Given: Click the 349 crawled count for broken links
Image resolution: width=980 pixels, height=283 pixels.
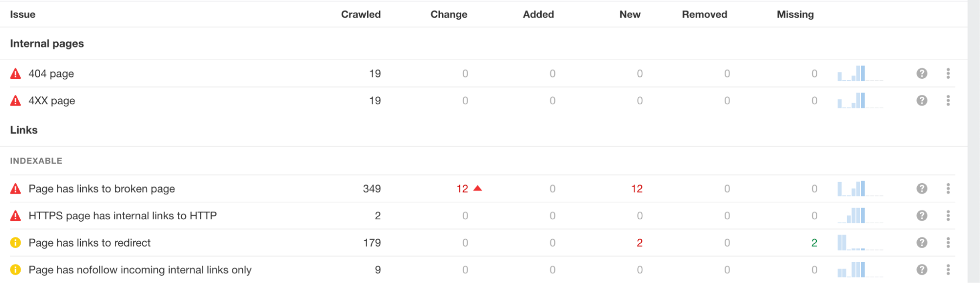Looking at the screenshot, I should 372,189.
